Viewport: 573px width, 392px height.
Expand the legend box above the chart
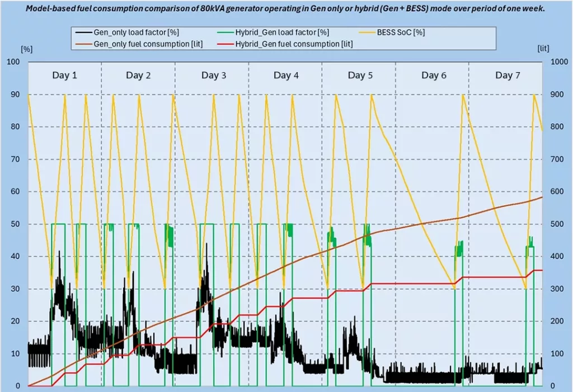click(283, 37)
